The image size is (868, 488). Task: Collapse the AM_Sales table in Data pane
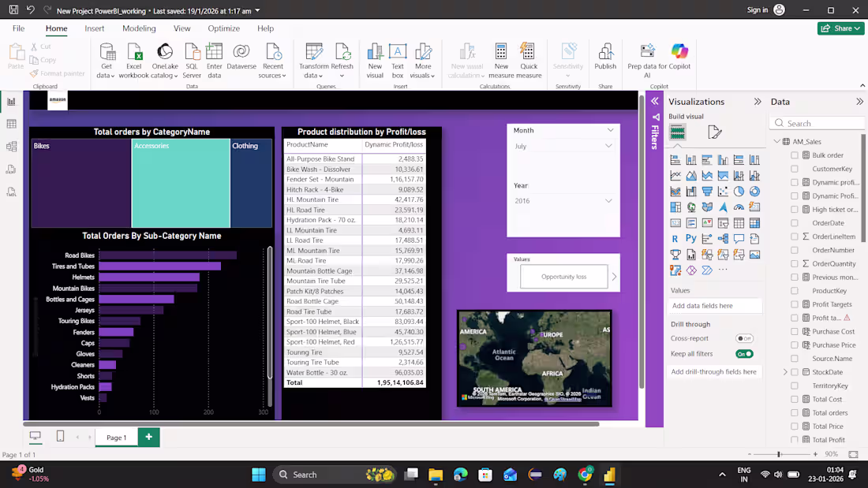tap(777, 141)
